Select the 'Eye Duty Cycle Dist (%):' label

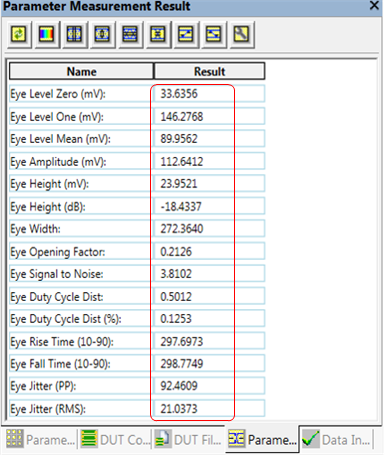[x=66, y=319]
